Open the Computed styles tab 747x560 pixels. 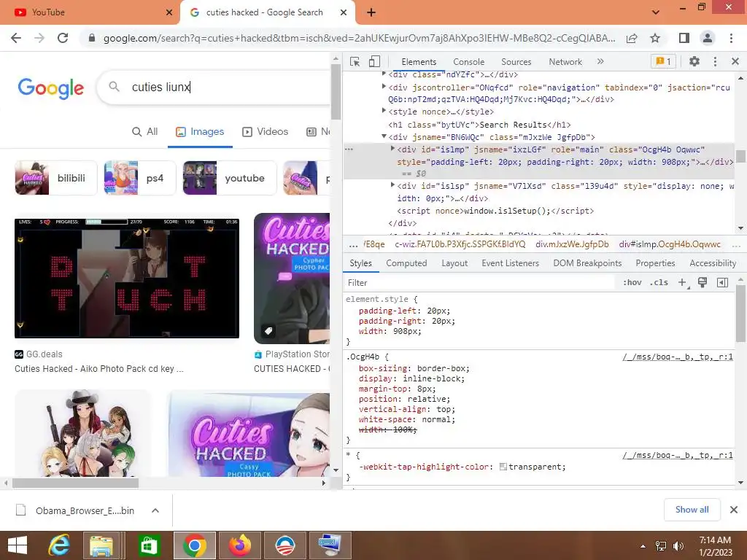406,263
